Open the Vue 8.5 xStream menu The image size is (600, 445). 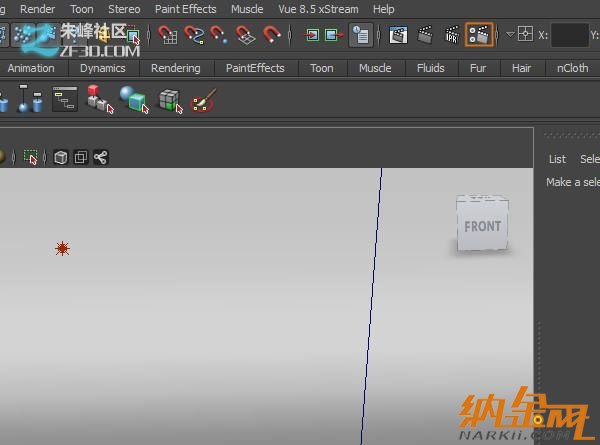tap(318, 9)
